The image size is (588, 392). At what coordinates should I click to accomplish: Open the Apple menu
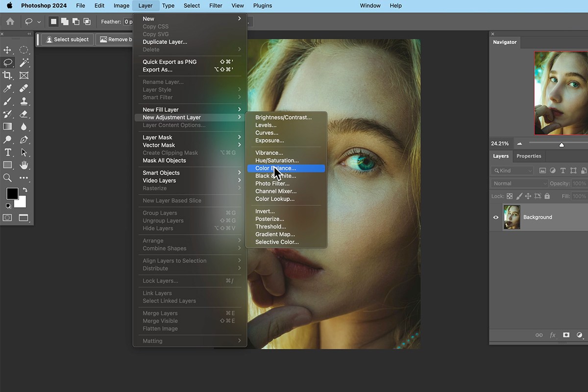9,5
